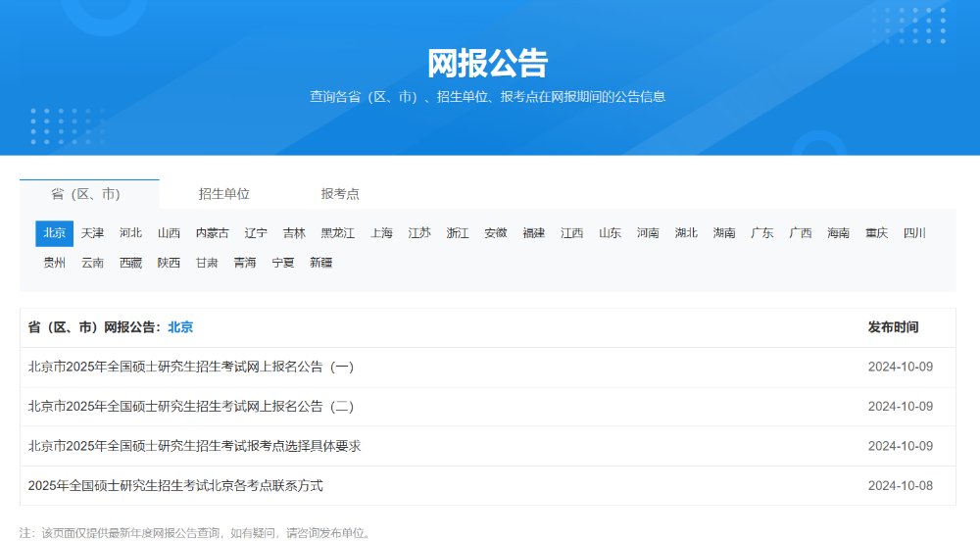Choose 天津 from the province list

92,233
